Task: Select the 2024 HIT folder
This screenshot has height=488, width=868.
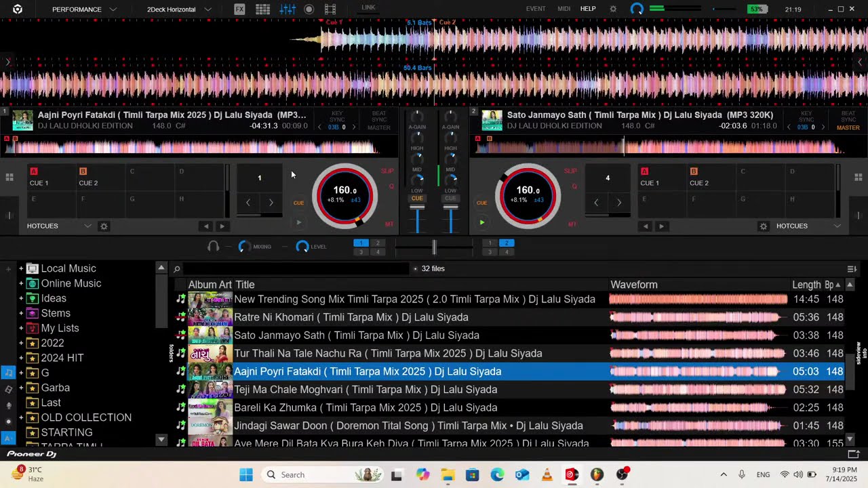Action: (62, 359)
